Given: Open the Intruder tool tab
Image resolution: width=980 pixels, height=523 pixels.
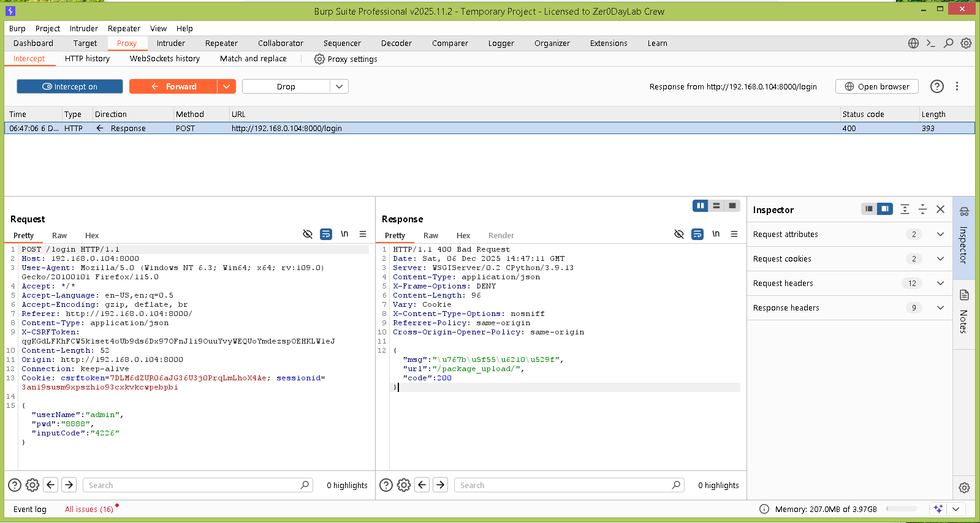Looking at the screenshot, I should coord(171,43).
